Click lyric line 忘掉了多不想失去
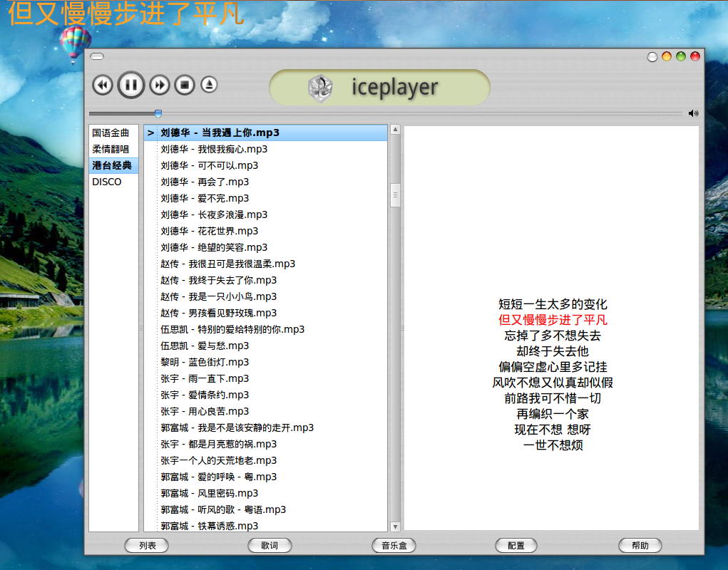This screenshot has width=728, height=570. (553, 336)
